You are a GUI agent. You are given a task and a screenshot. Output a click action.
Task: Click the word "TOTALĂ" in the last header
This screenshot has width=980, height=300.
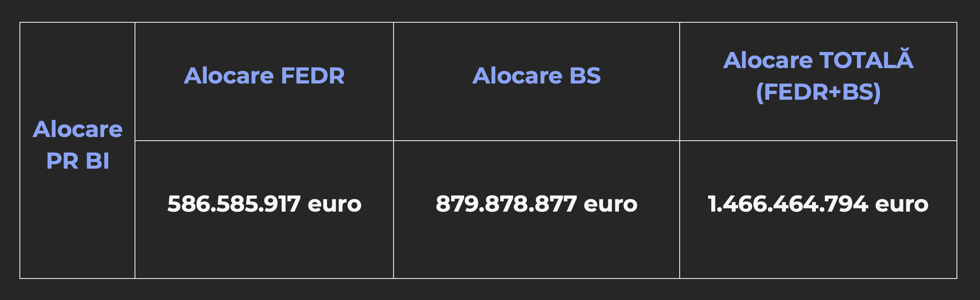click(x=867, y=60)
